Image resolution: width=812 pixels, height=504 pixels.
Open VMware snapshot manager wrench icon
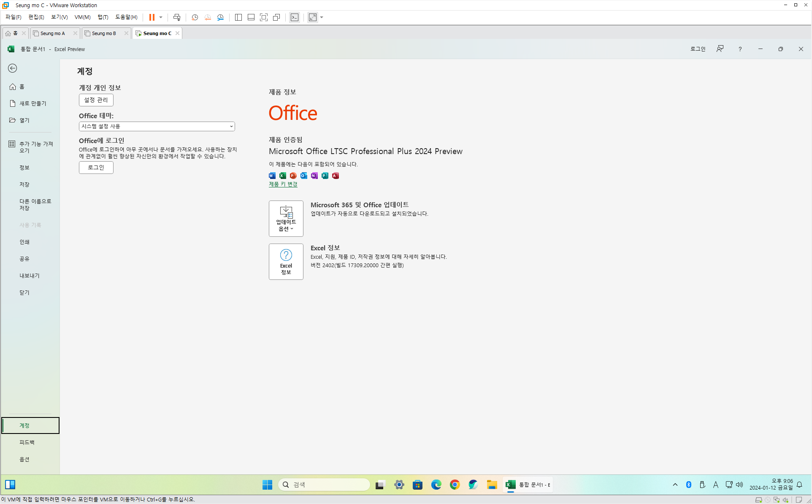tap(220, 17)
